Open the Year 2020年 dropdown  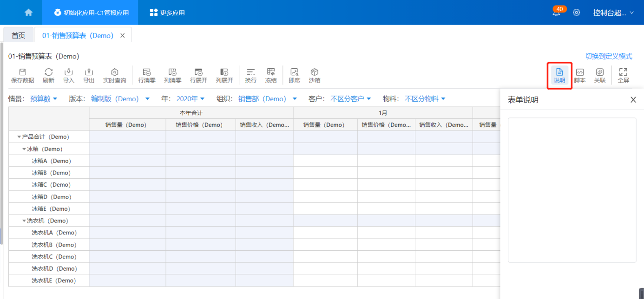pos(191,99)
